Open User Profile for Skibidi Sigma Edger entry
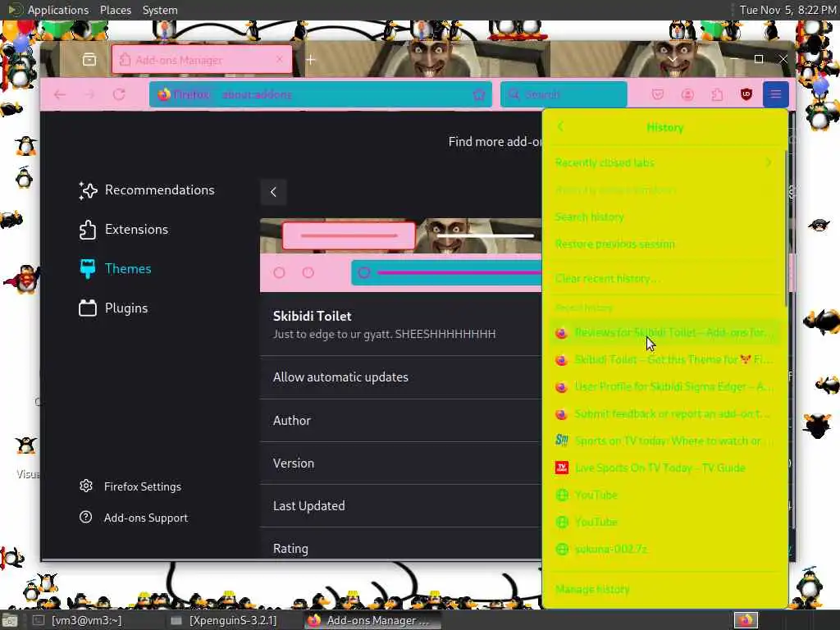840x630 pixels. (x=664, y=387)
